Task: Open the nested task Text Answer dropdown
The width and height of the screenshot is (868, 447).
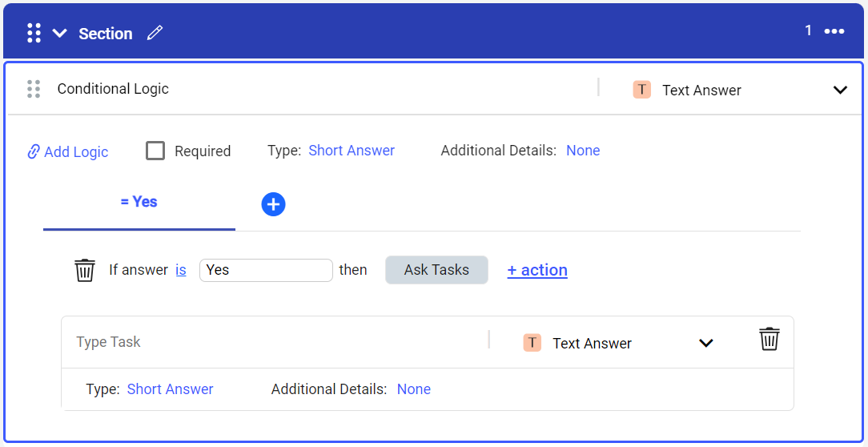Action: (x=705, y=343)
